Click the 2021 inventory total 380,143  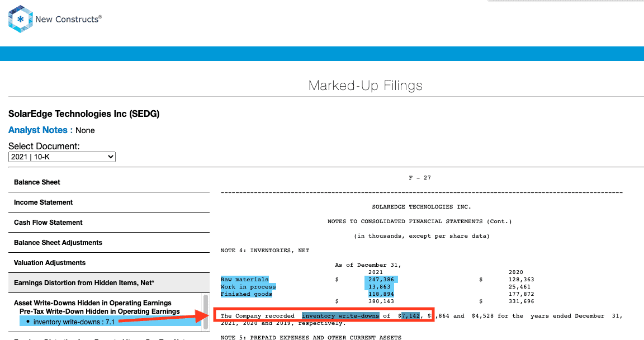(381, 301)
